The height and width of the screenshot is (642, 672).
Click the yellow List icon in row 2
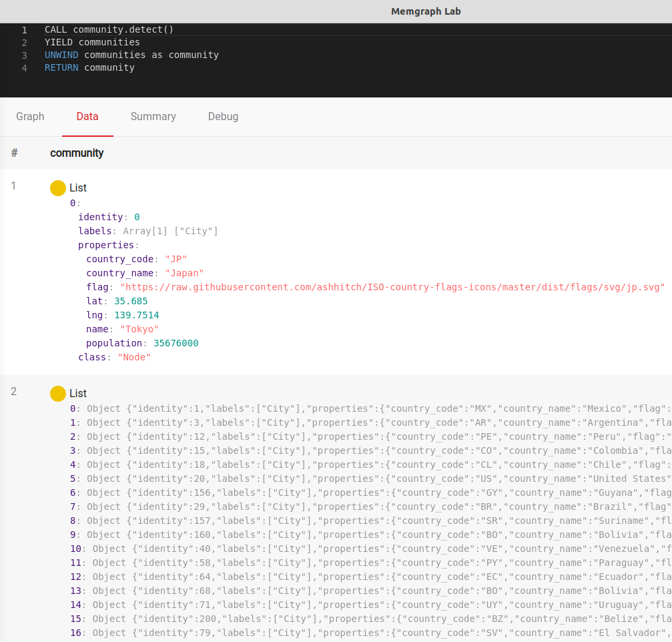click(58, 394)
